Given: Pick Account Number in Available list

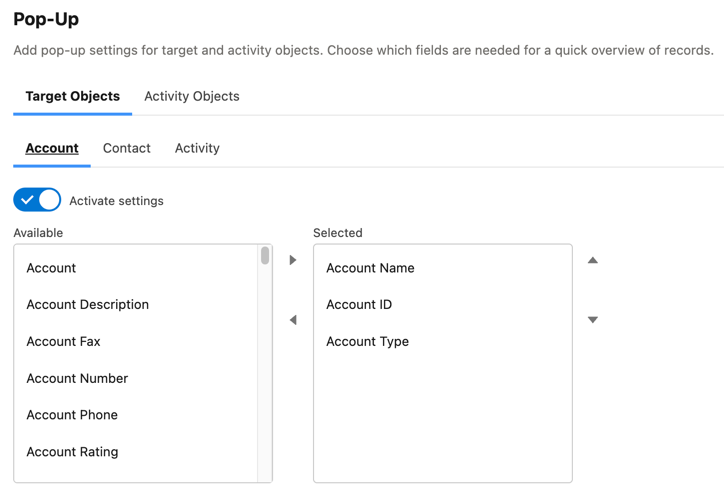Looking at the screenshot, I should [x=77, y=378].
